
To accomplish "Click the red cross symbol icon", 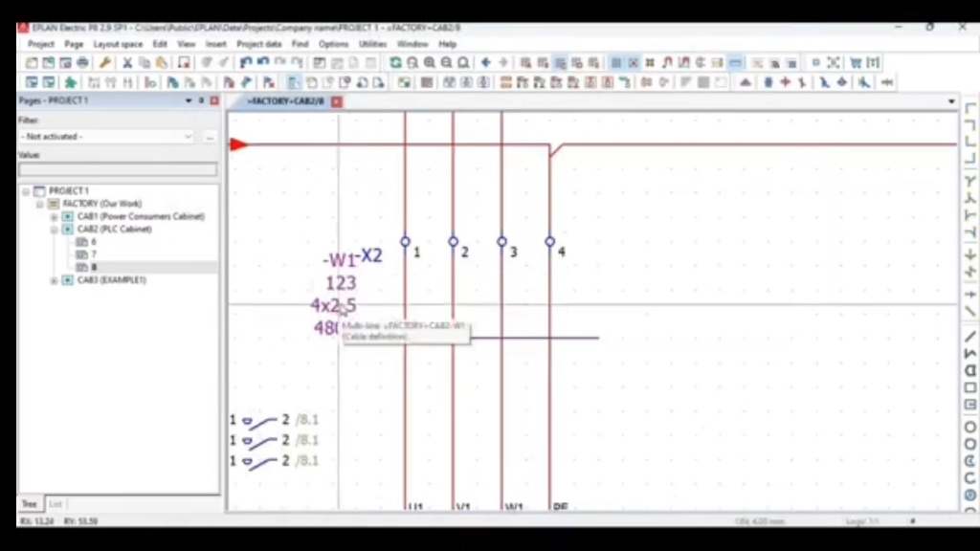I will point(785,82).
